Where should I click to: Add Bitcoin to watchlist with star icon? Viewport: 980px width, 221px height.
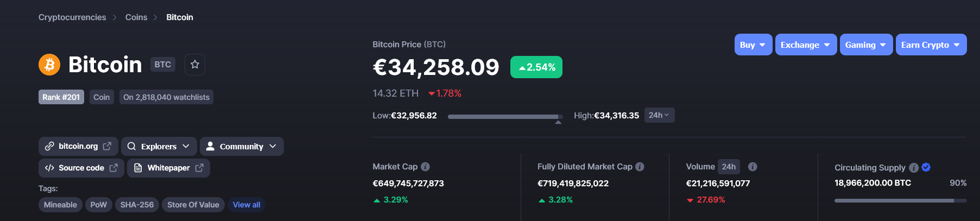(x=195, y=65)
